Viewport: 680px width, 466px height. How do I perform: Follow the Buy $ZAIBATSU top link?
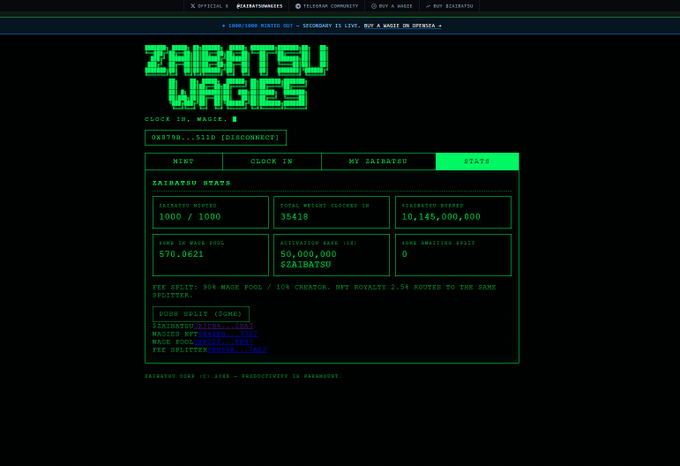click(x=449, y=6)
